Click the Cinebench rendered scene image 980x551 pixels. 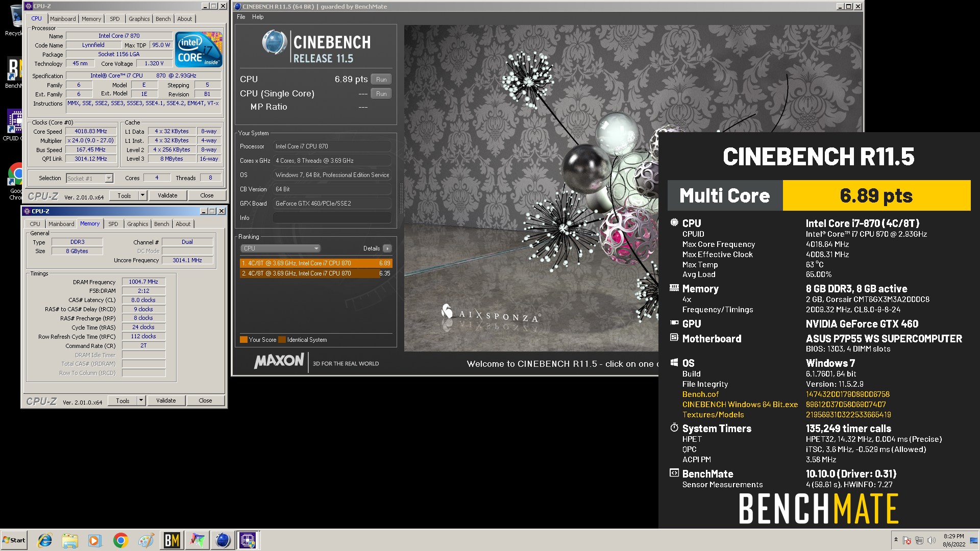click(x=531, y=188)
